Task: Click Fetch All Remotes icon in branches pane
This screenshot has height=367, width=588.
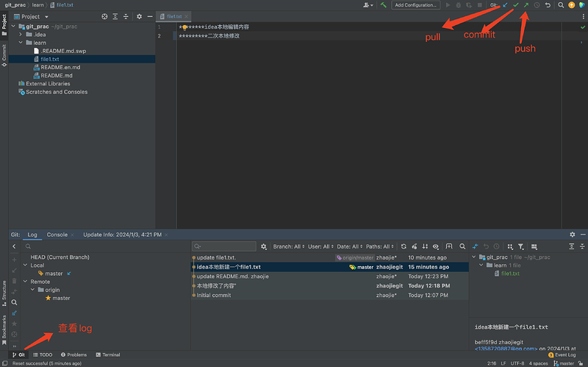Action: pos(14,313)
